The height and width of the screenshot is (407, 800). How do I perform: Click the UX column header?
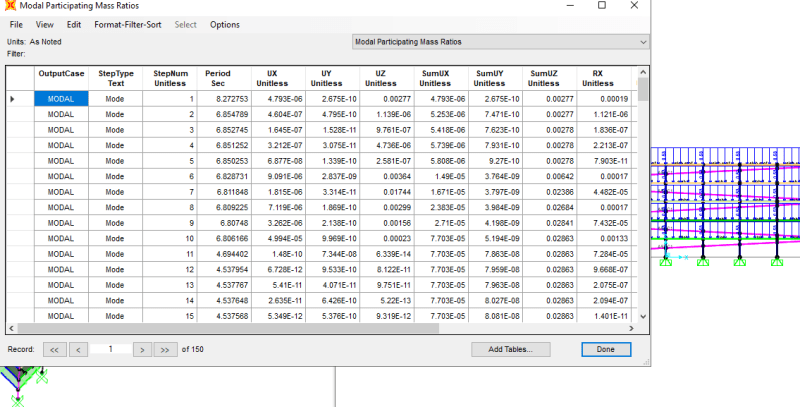click(278, 79)
